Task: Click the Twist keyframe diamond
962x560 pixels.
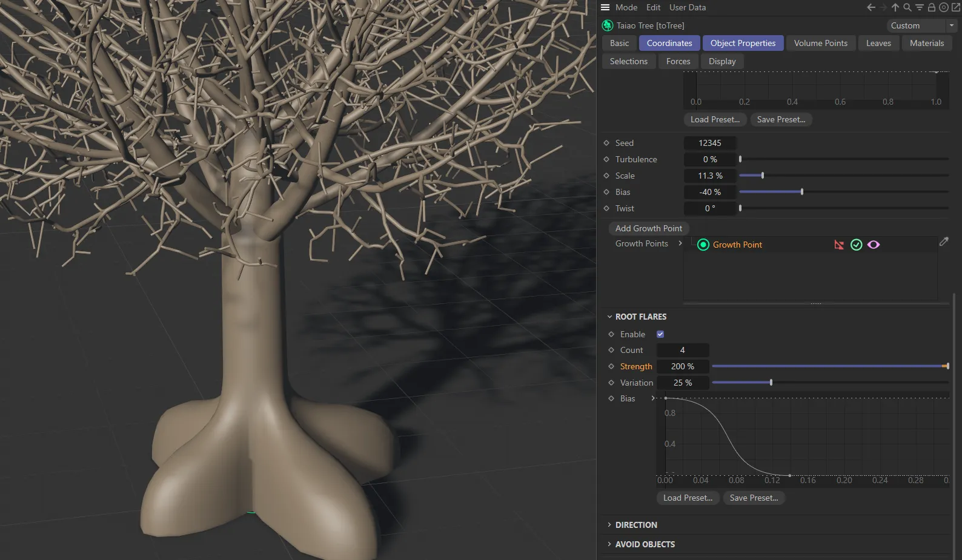Action: [606, 208]
